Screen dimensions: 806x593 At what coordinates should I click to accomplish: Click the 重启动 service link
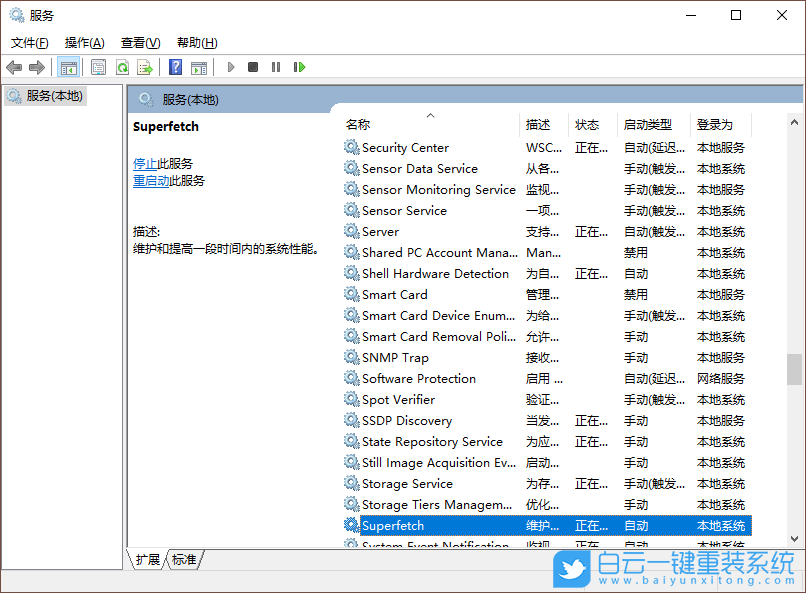tap(151, 180)
